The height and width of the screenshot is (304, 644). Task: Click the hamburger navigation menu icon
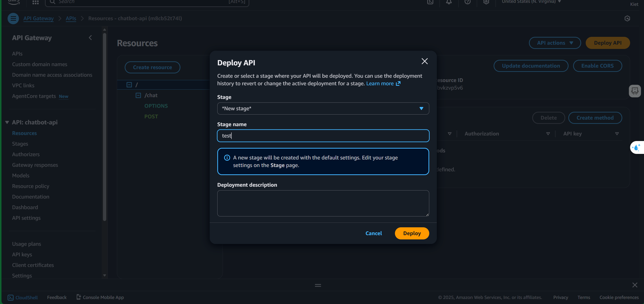[13, 18]
